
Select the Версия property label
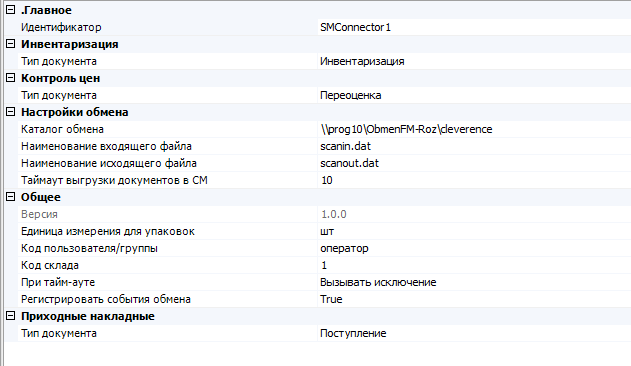(x=39, y=214)
